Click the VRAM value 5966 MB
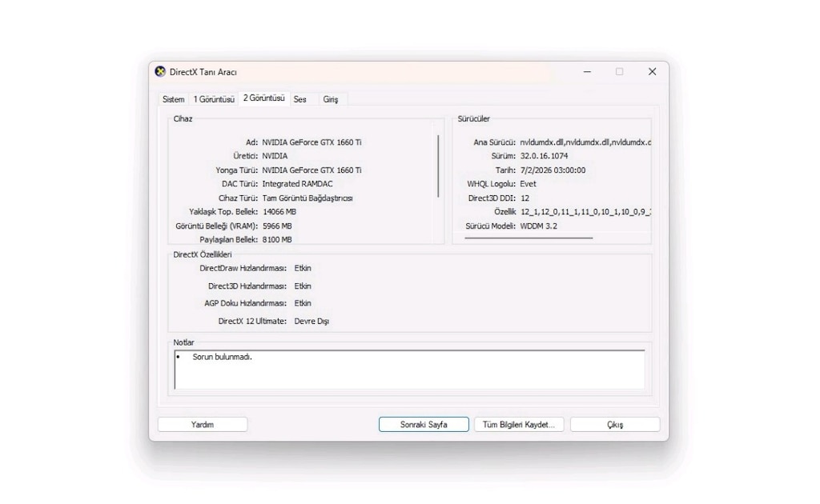 click(x=277, y=226)
